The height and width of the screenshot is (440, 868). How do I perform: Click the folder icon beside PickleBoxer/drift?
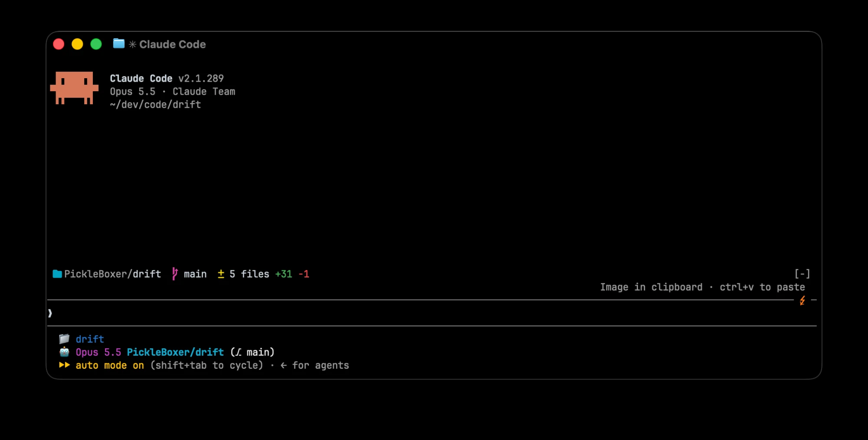point(57,274)
